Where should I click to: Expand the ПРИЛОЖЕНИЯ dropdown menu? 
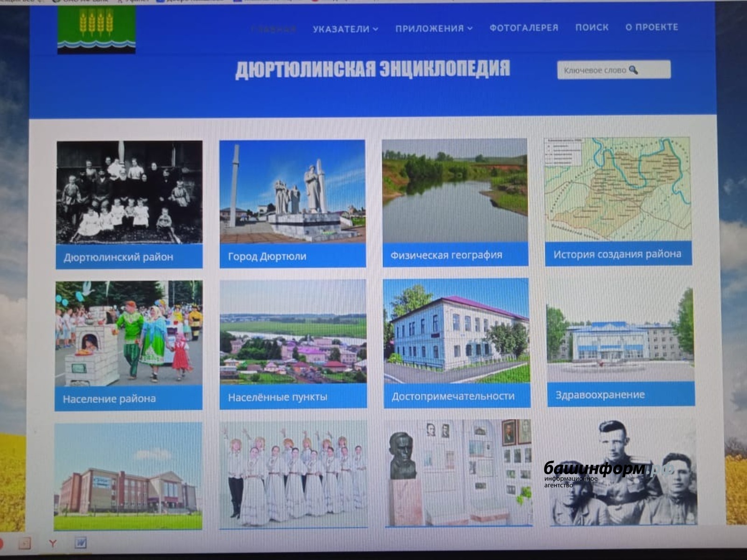[x=434, y=28]
